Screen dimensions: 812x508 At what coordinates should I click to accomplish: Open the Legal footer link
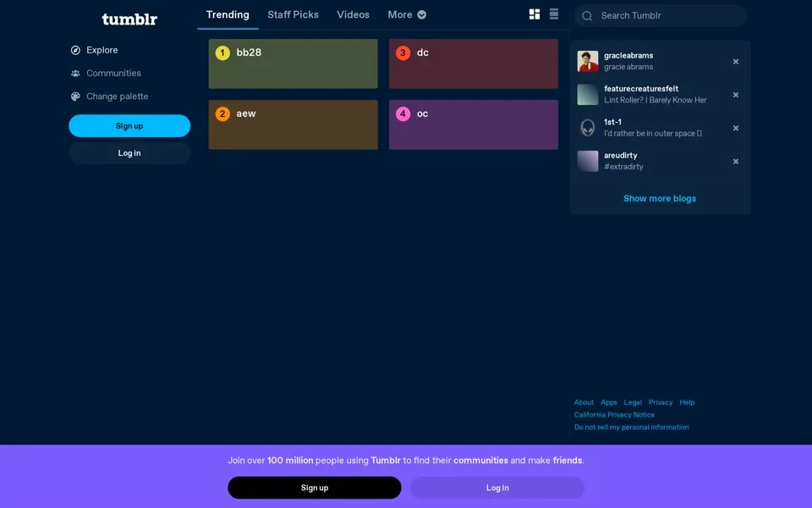tap(633, 402)
